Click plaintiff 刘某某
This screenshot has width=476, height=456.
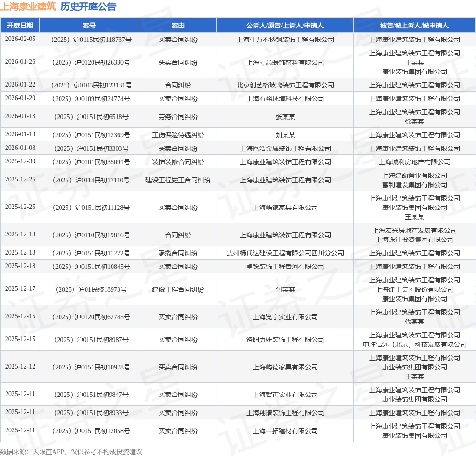click(285, 135)
